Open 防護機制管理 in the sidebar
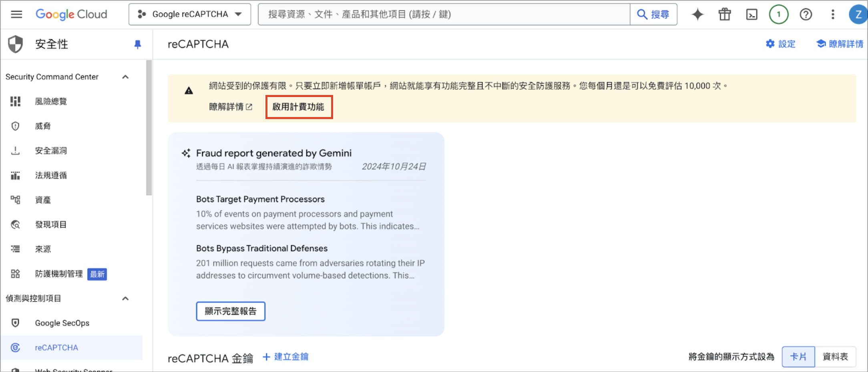Image resolution: width=868 pixels, height=372 pixels. coord(58,274)
